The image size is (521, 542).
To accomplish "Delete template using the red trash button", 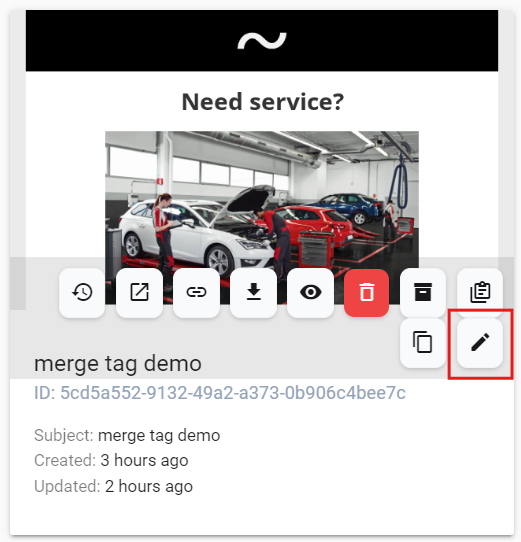I will pyautogui.click(x=367, y=292).
